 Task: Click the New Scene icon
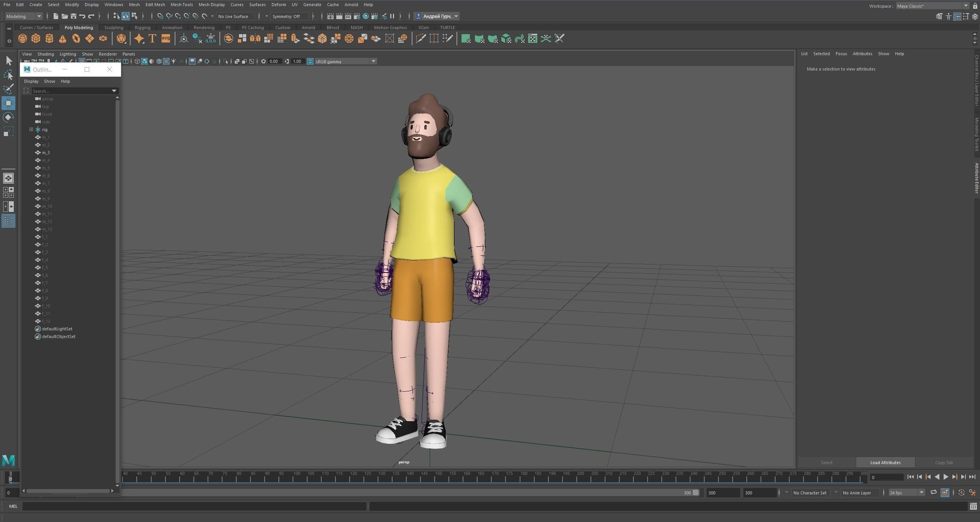[56, 16]
